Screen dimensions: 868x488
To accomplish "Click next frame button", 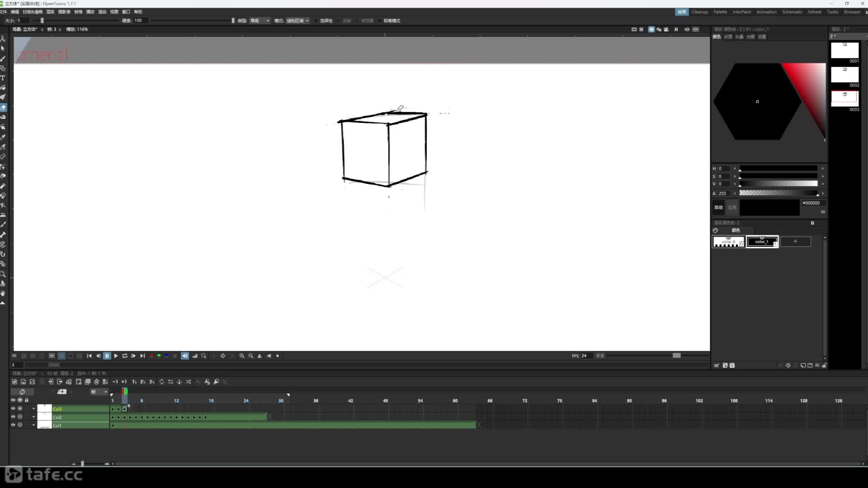I will (x=133, y=356).
